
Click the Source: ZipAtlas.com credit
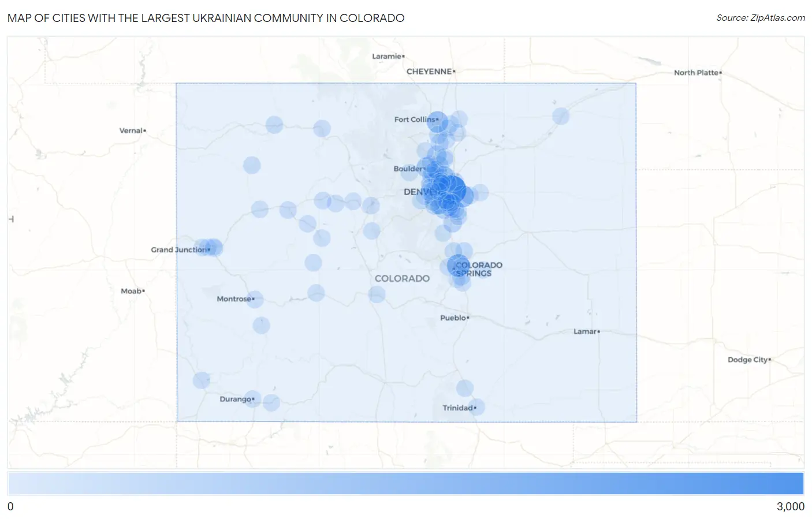761,18
